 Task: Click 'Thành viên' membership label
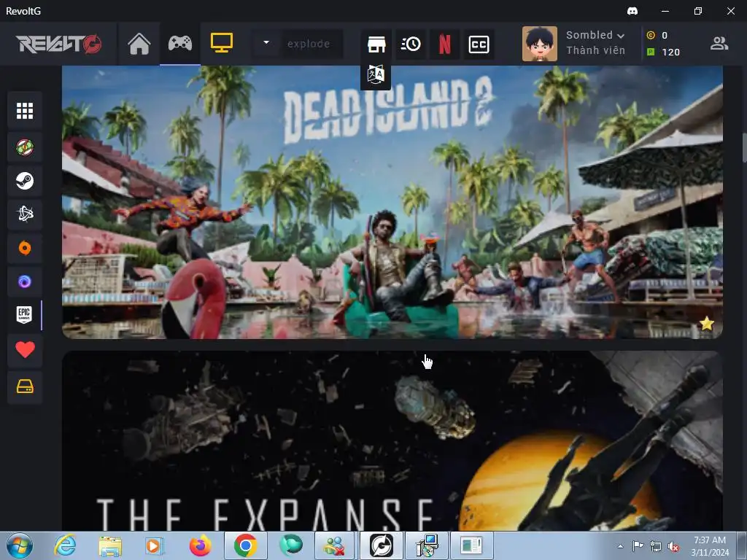click(x=595, y=50)
